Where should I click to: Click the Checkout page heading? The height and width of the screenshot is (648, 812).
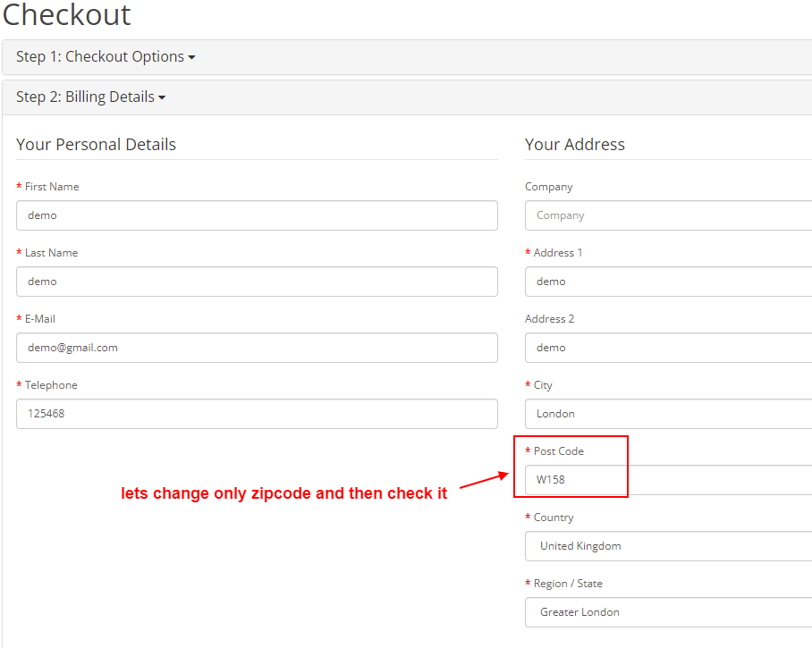pyautogui.click(x=67, y=14)
